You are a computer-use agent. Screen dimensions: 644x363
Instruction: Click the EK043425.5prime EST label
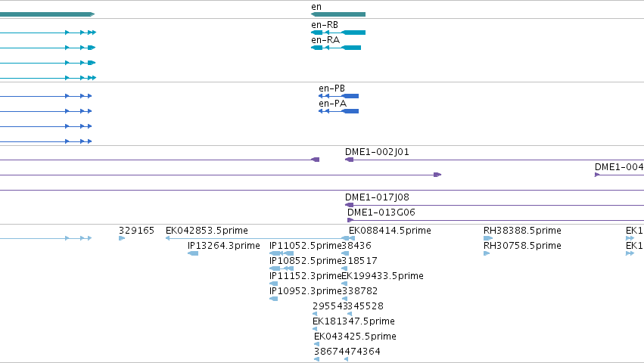tap(355, 337)
